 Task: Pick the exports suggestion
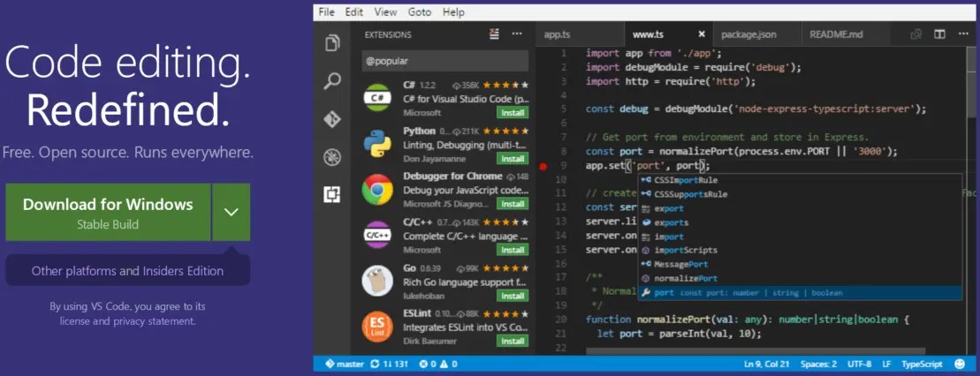(x=800, y=222)
